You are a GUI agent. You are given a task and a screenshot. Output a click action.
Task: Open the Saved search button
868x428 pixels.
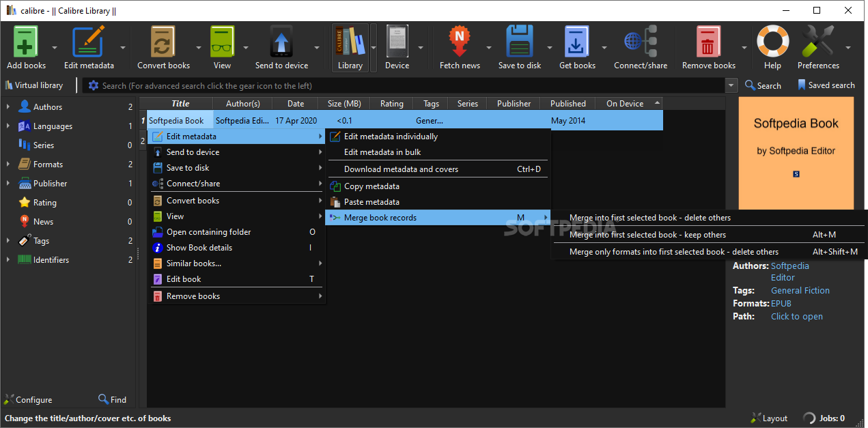[x=826, y=85]
